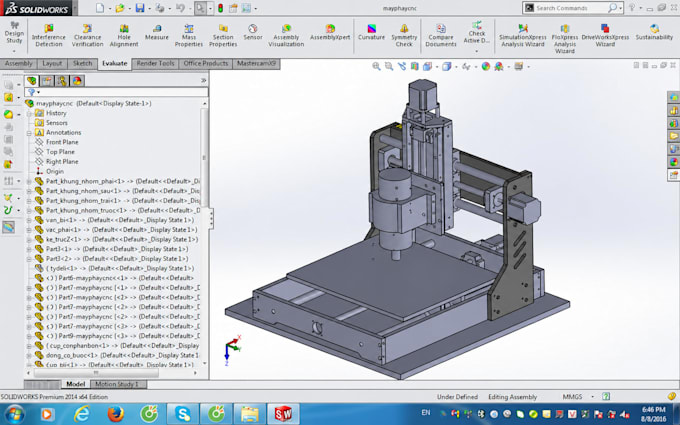This screenshot has height=425, width=680.
Task: Run AssemblyXpert
Action: coord(330,32)
